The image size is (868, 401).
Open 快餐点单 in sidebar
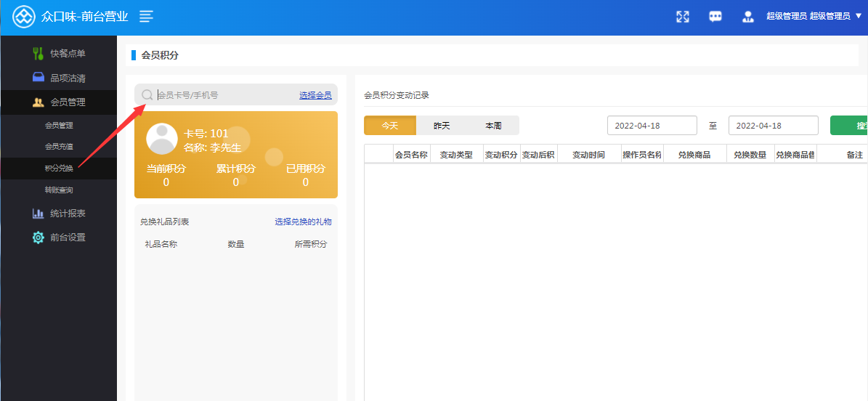pos(67,54)
